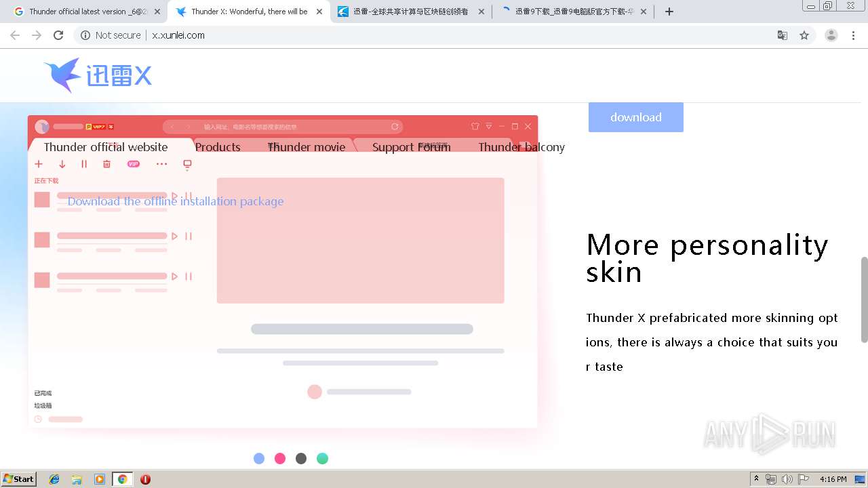Image resolution: width=868 pixels, height=488 pixels.
Task: Switch to Thunder X: Wonderful tab
Action: click(x=247, y=12)
